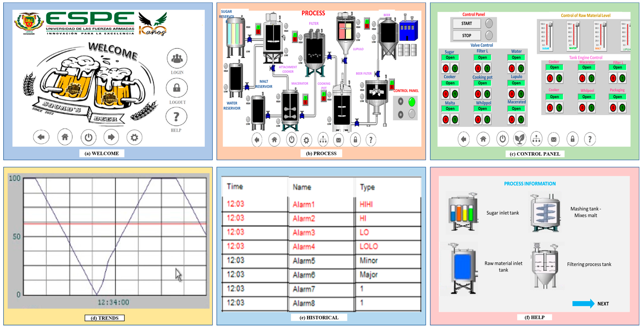Open Settings via the gear icon on Welcome screen
Image resolution: width=644 pixels, height=330 pixels.
tap(134, 137)
